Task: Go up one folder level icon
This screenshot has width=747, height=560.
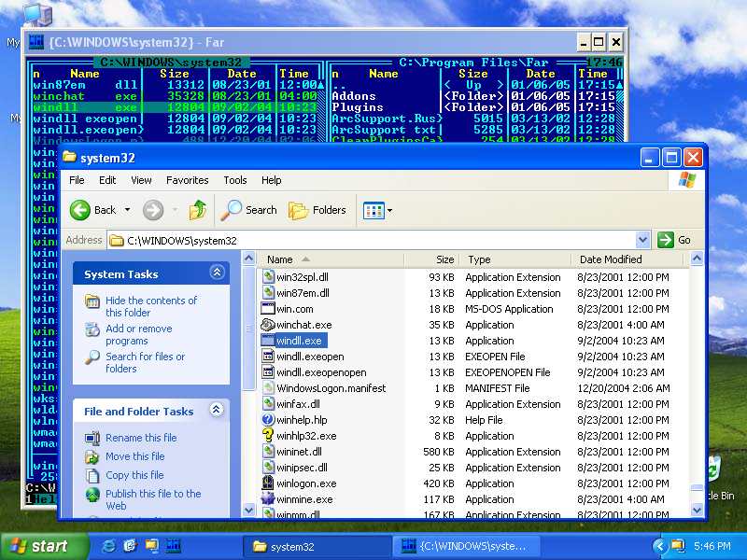Action: tap(197, 210)
